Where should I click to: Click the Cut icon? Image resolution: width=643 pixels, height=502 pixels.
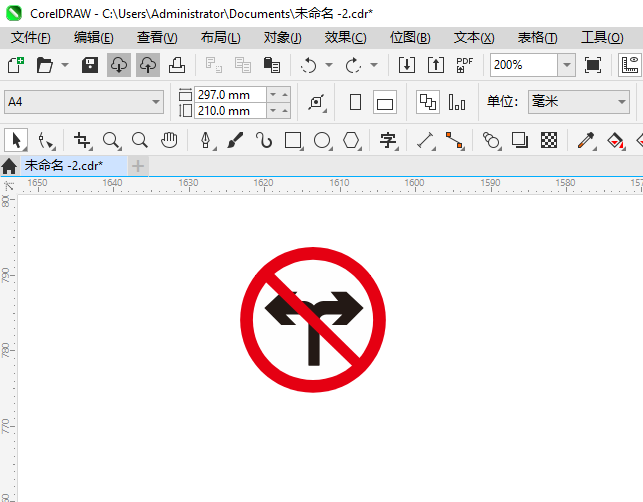(x=214, y=65)
